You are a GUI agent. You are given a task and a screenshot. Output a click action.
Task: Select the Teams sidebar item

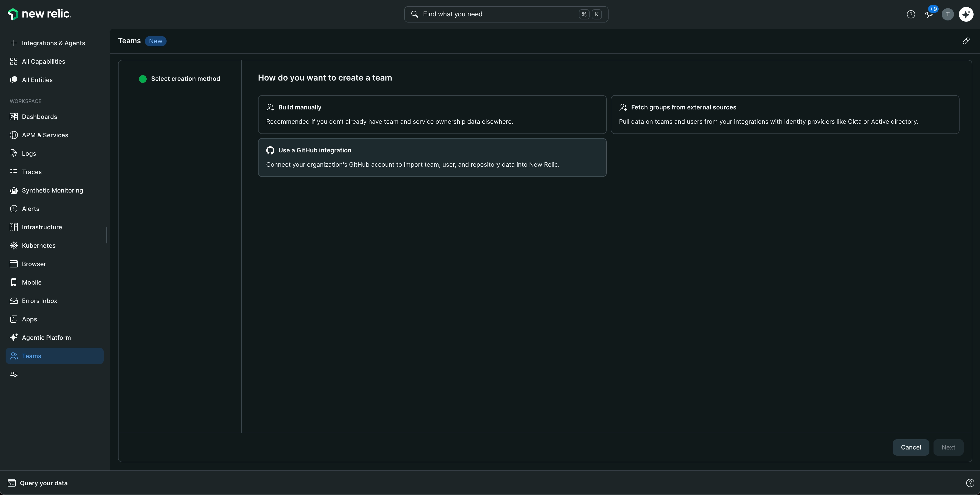click(55, 356)
